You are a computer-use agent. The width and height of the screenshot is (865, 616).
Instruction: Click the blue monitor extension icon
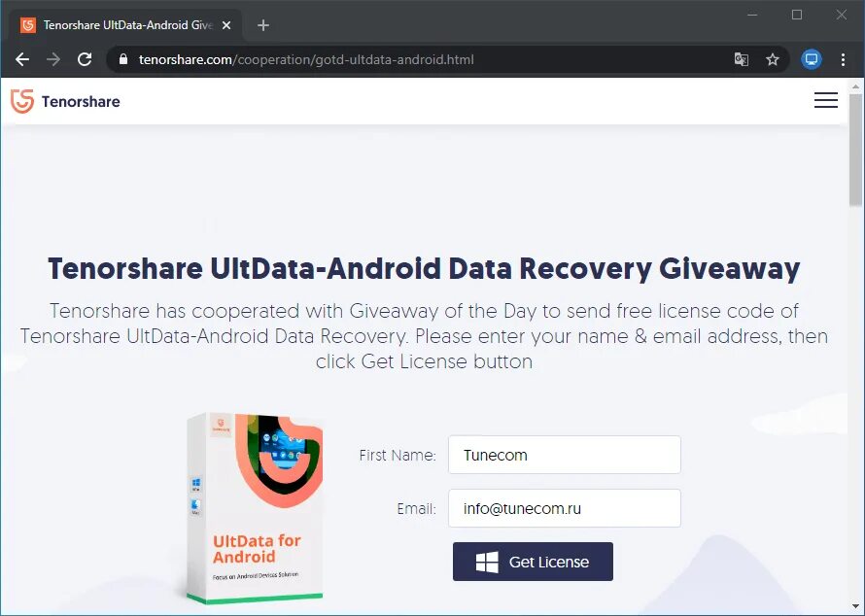point(812,59)
